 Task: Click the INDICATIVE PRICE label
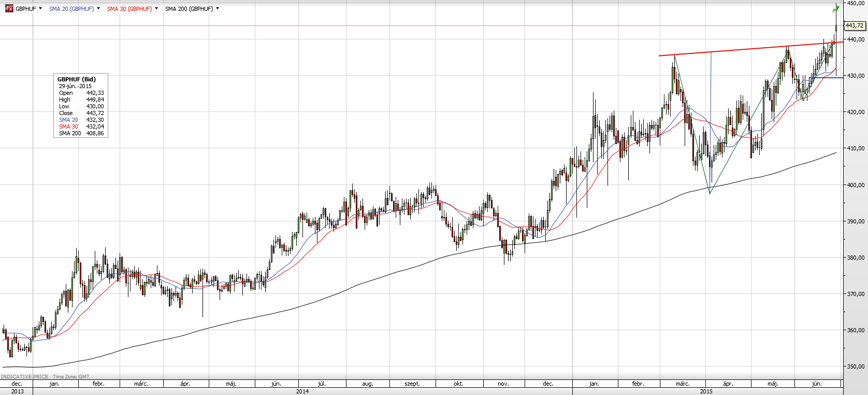[x=25, y=377]
